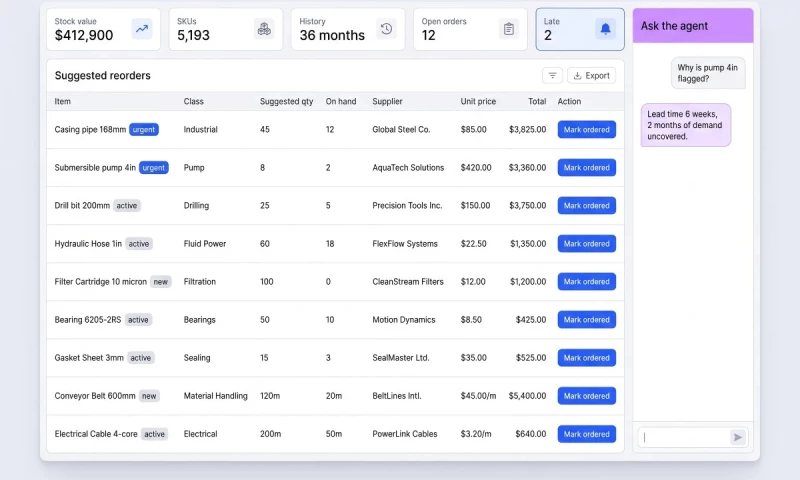Viewport: 800px width, 480px height.
Task: Click the SKUs boxes icon
Action: click(264, 29)
